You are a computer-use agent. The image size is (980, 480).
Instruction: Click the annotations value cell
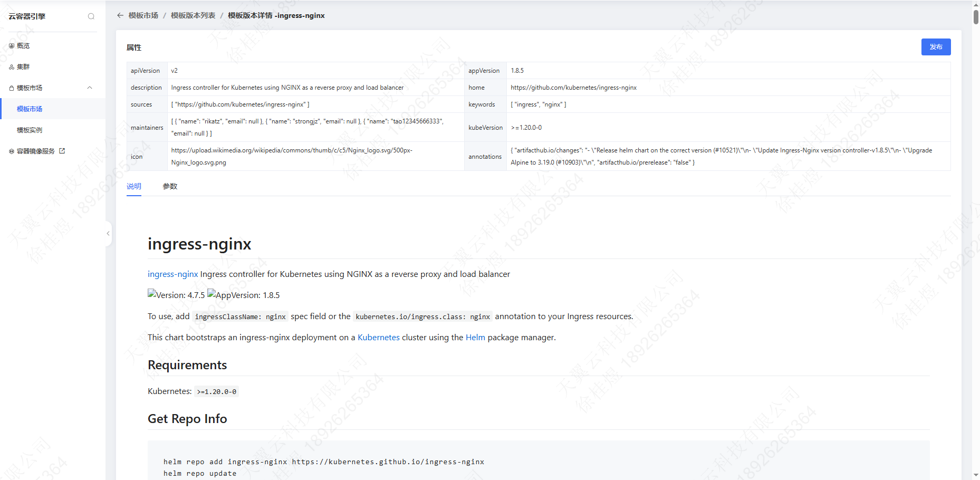(728, 156)
